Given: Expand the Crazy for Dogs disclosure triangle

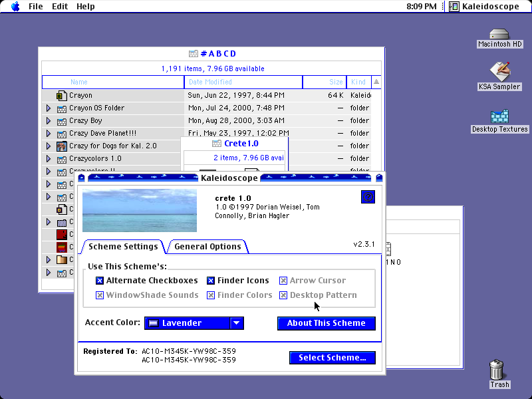Looking at the screenshot, I should click(x=49, y=146).
